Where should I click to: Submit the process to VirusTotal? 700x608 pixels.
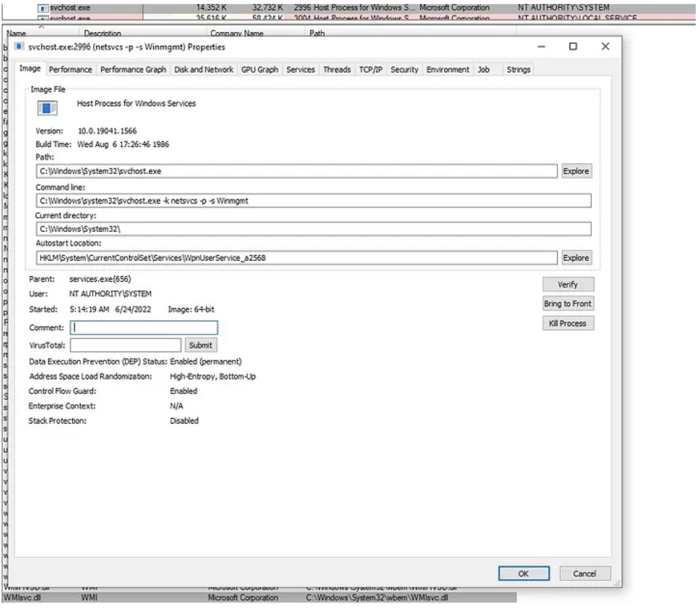pos(200,345)
